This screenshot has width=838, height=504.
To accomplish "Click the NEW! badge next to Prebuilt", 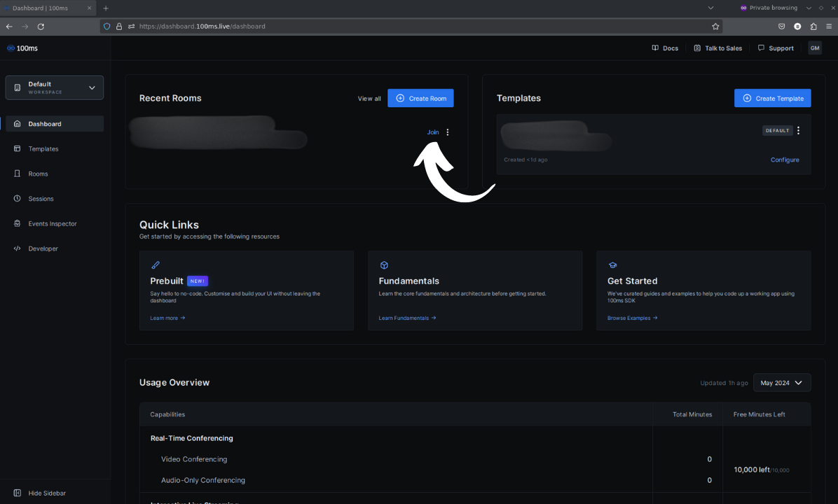I will pyautogui.click(x=197, y=281).
